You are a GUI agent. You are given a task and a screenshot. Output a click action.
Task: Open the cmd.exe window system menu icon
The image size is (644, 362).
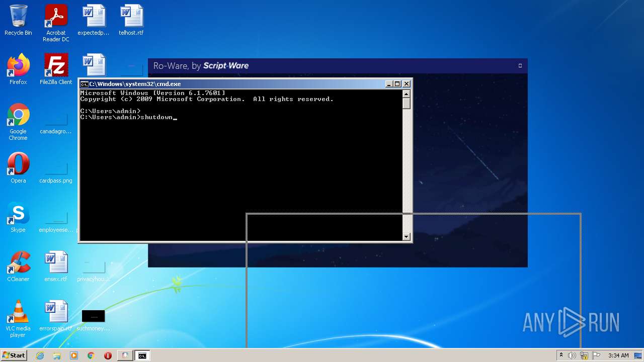pos(85,84)
